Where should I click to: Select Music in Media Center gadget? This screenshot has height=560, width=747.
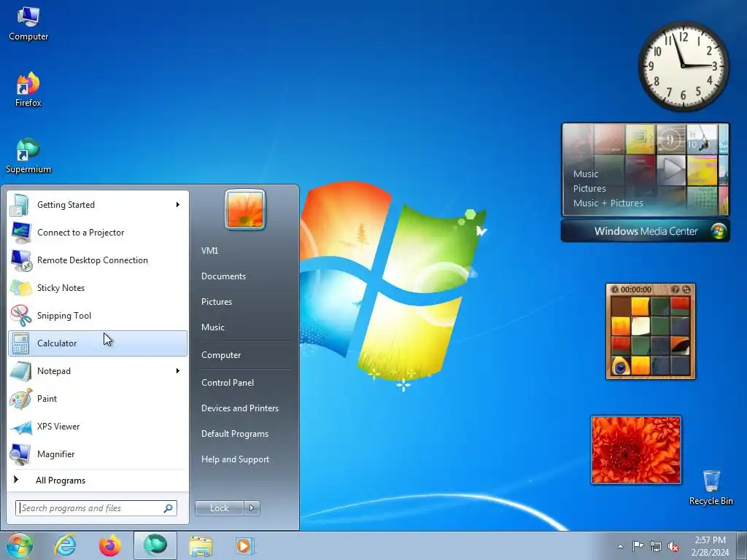point(586,174)
